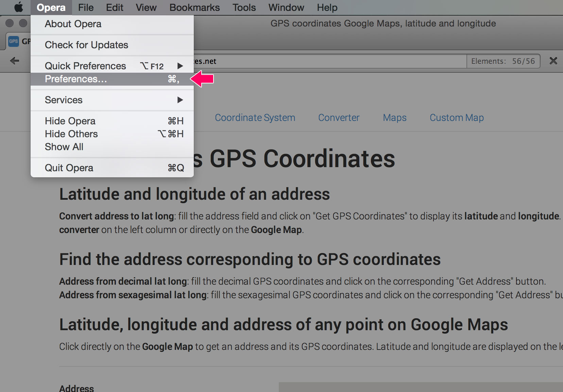Open the File menu
Viewport: 563px width, 392px height.
pos(86,7)
